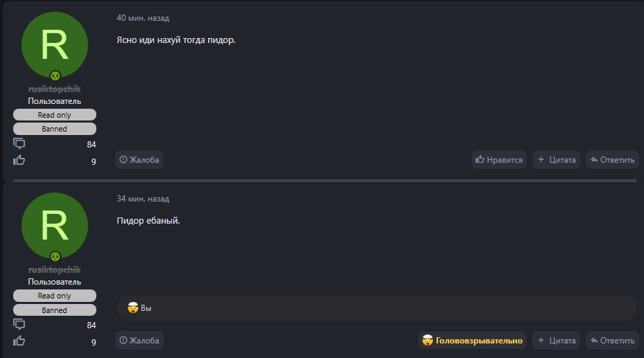Report the second post with Жалоба
Screen dimensions: 644x358
(x=139, y=341)
